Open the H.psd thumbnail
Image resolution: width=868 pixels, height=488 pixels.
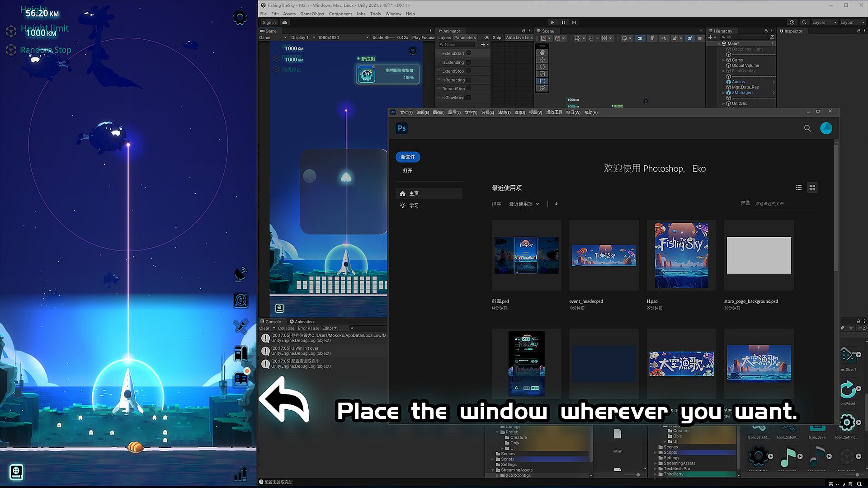[681, 255]
